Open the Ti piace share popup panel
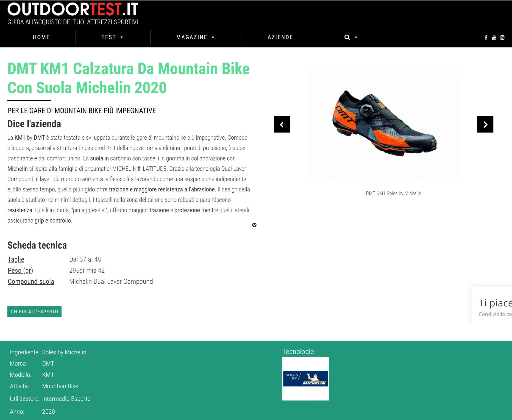This screenshot has width=512, height=420. pyautogui.click(x=492, y=305)
